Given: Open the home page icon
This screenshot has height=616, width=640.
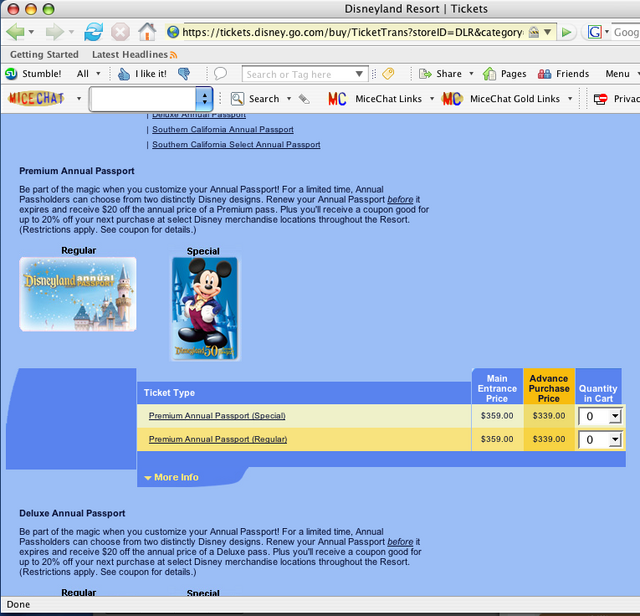Looking at the screenshot, I should pos(147,31).
